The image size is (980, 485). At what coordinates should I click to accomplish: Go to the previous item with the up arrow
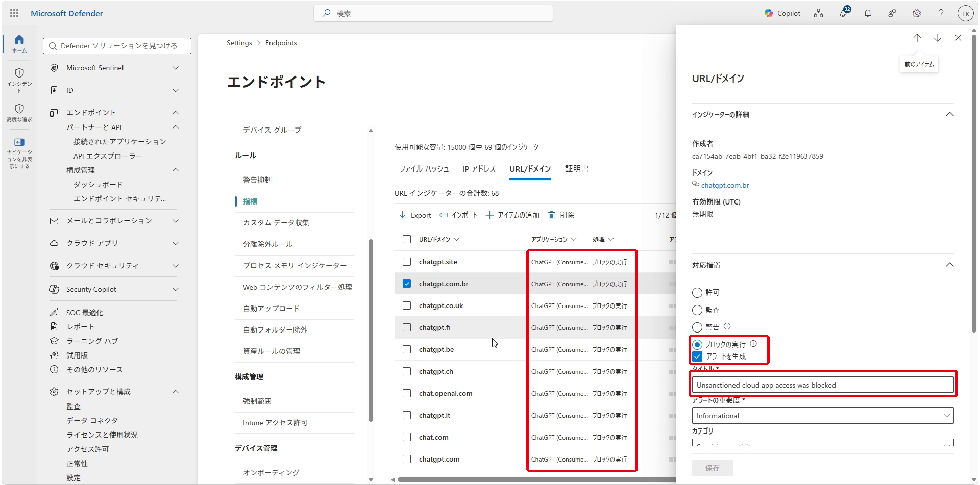(917, 38)
